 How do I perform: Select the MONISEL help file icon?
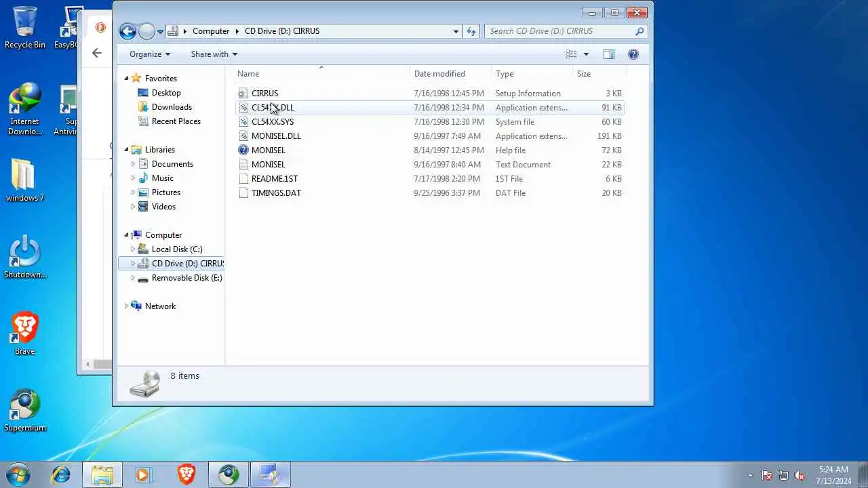coord(243,150)
